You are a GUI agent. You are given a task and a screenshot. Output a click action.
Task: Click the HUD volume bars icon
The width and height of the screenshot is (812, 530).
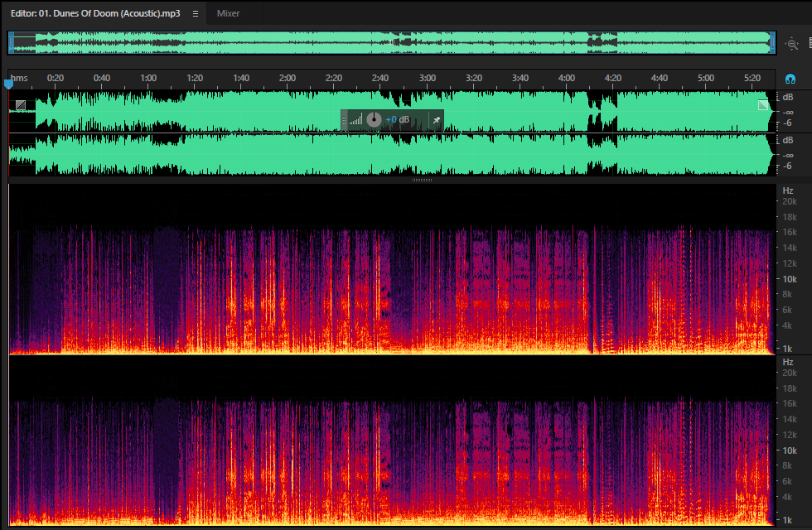[355, 120]
